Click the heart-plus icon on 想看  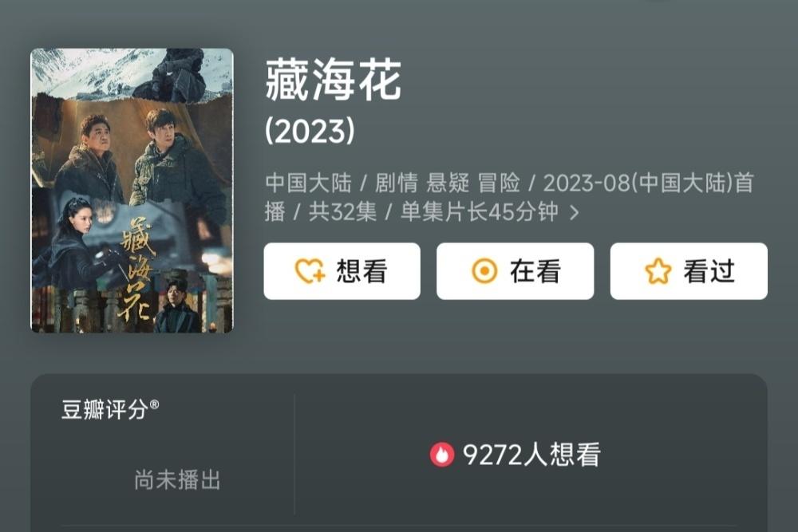[x=310, y=271]
